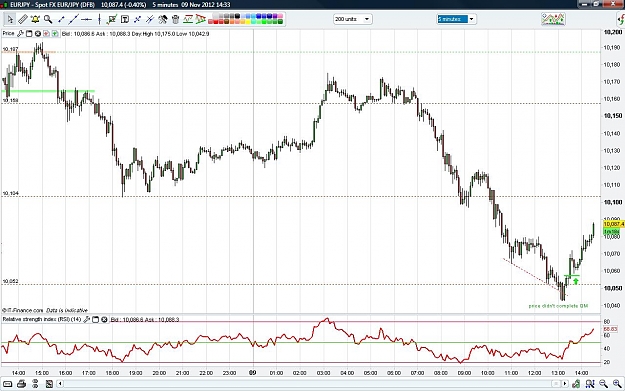Screen dimensions: 625x391
Task: Pick the yellow color swatch
Action: pos(248,22)
